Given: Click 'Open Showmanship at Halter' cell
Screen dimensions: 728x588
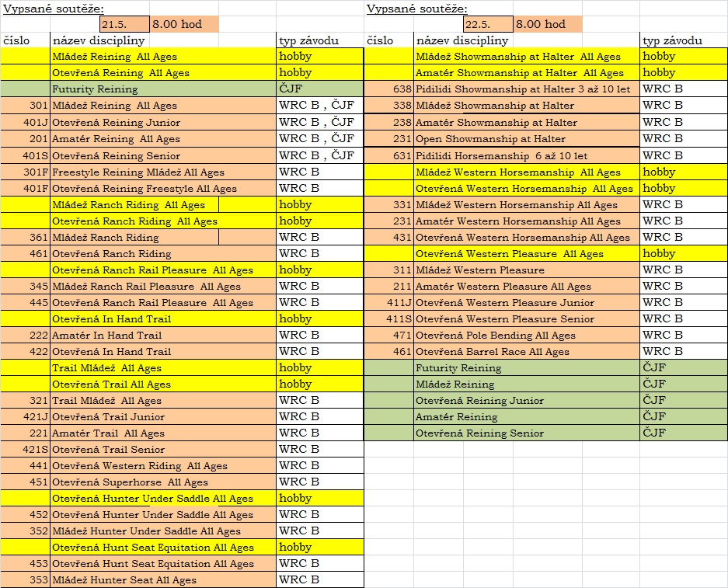Looking at the screenshot, I should click(527, 139).
